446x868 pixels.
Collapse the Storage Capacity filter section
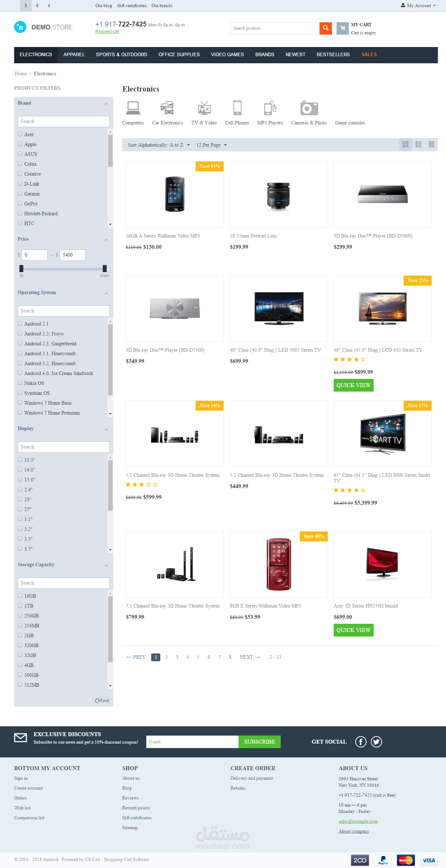coord(106,565)
